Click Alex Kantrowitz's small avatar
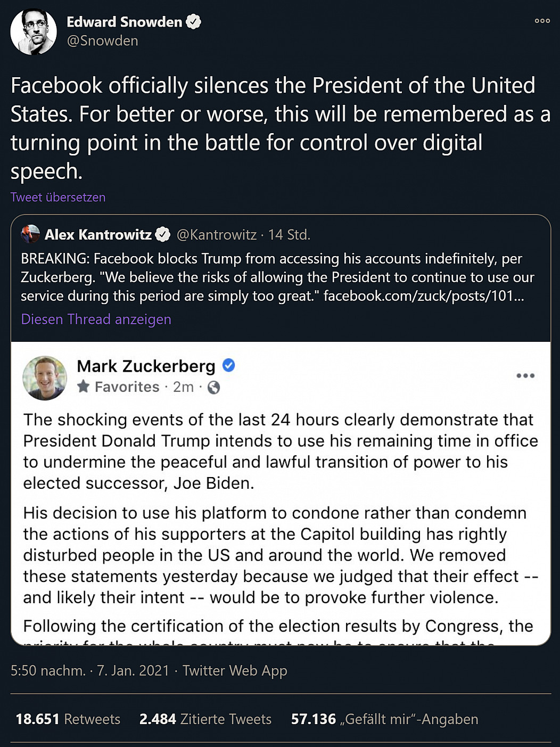Image resolution: width=560 pixels, height=747 pixels. click(30, 234)
